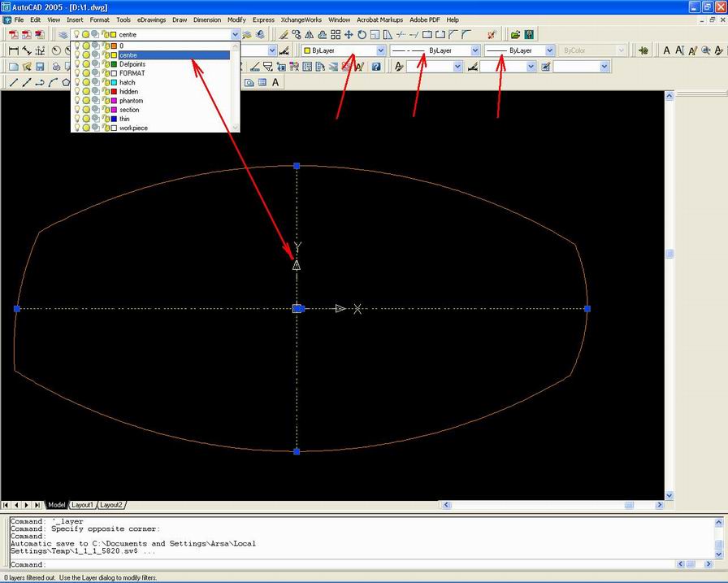Select the Mirror tool
Image resolution: width=728 pixels, height=583 pixels.
(x=310, y=34)
